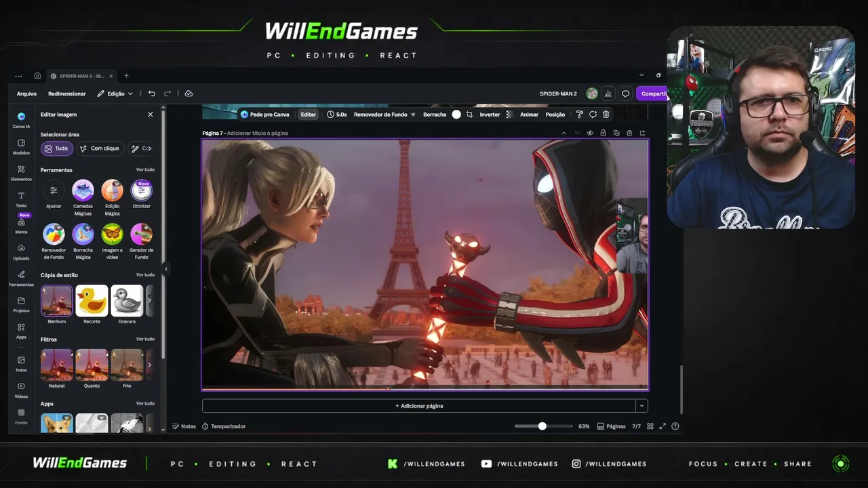Viewport: 868px width, 488px height.
Task: Click Removedor de Fundo in the image toolbar
Action: click(384, 115)
